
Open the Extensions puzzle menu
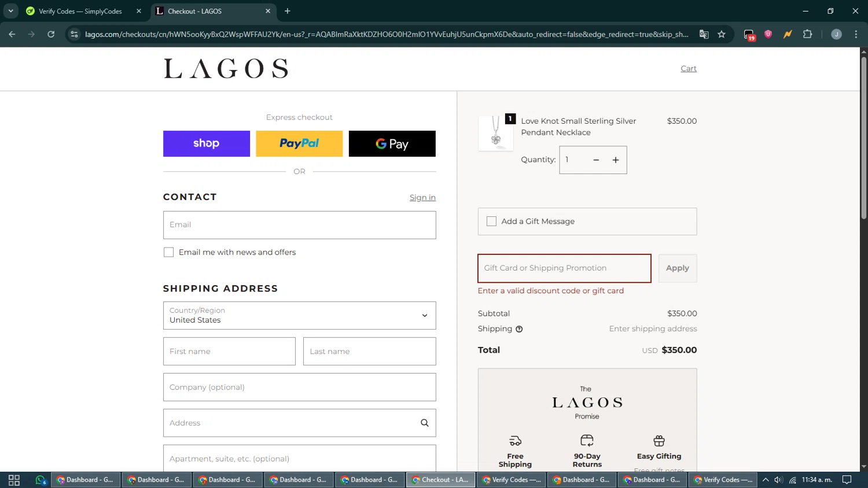tap(807, 34)
